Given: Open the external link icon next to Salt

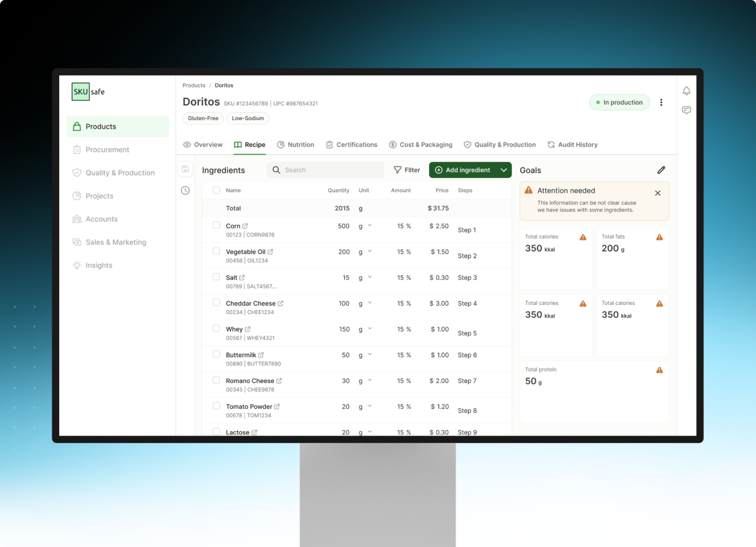Looking at the screenshot, I should [x=242, y=278].
